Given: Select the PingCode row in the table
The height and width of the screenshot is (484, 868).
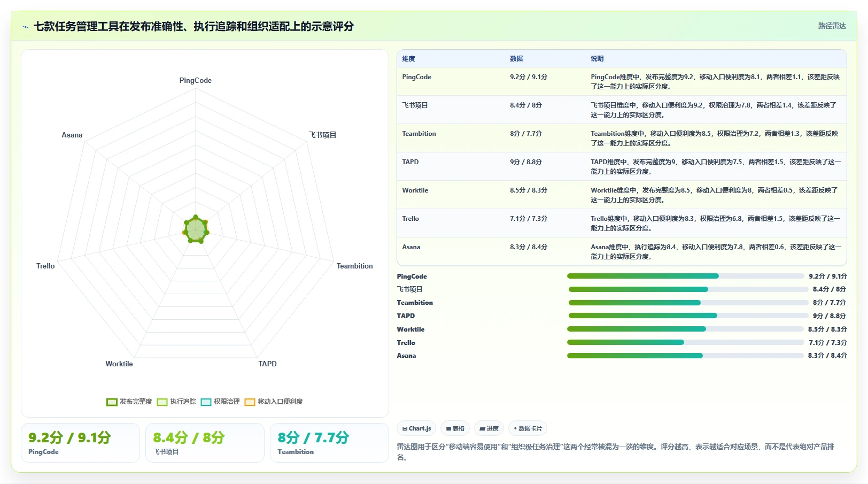Looking at the screenshot, I should [x=622, y=81].
